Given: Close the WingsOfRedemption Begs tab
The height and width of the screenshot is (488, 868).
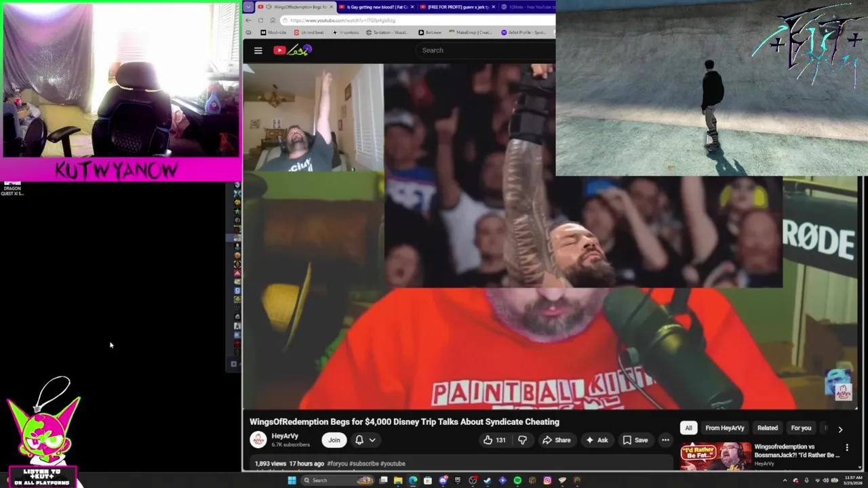Looking at the screenshot, I should 331,7.
